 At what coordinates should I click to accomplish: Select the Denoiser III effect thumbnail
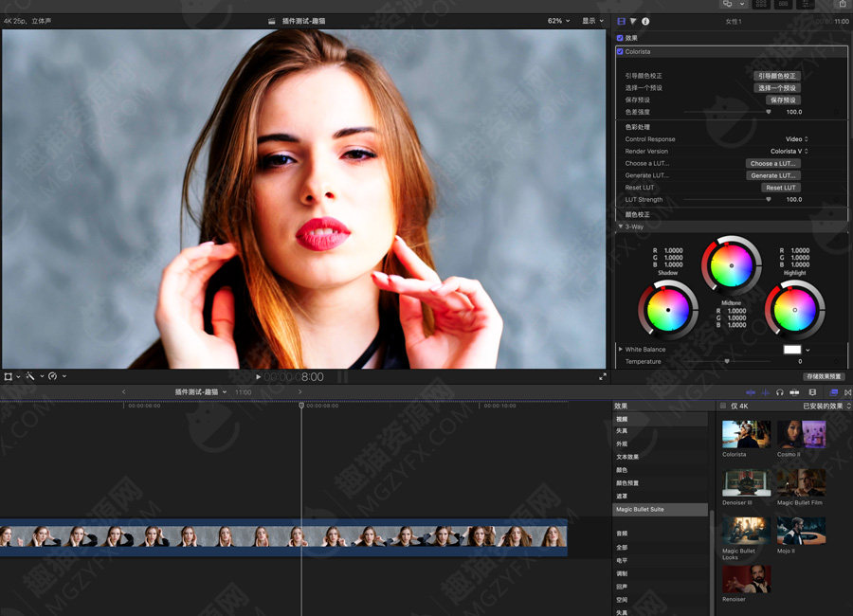[746, 482]
